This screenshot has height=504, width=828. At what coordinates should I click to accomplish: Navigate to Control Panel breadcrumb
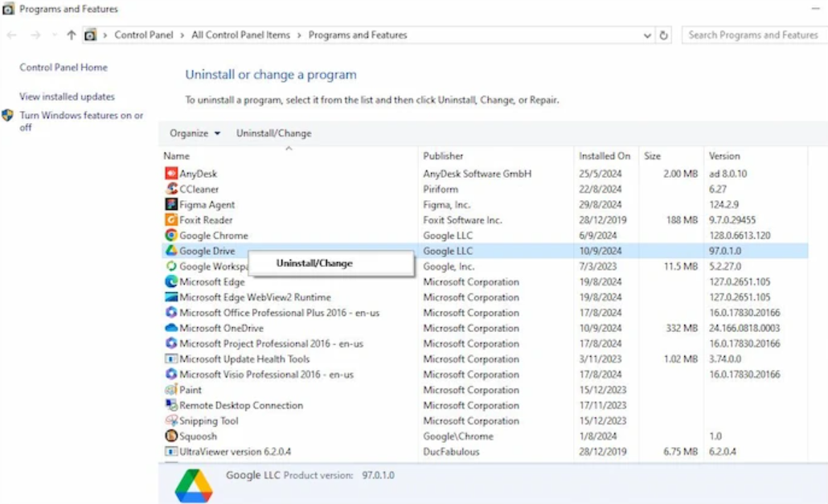coord(144,35)
